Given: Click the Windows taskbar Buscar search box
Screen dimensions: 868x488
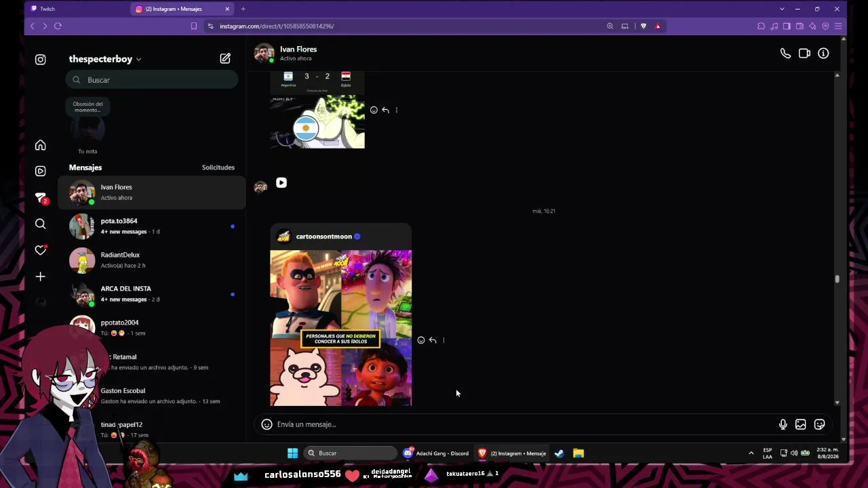Looking at the screenshot, I should 350,453.
